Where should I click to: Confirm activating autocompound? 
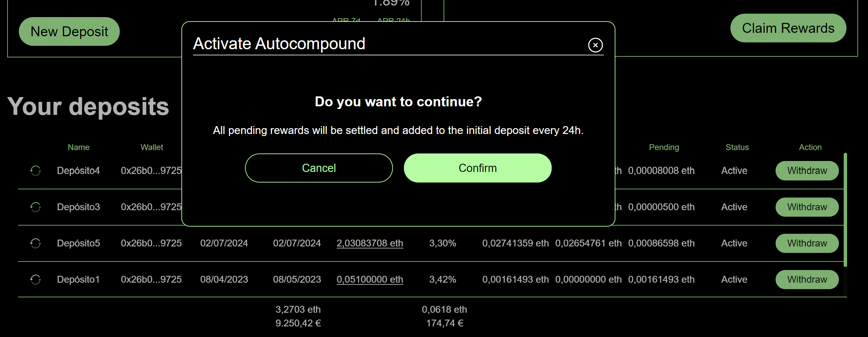pyautogui.click(x=477, y=168)
